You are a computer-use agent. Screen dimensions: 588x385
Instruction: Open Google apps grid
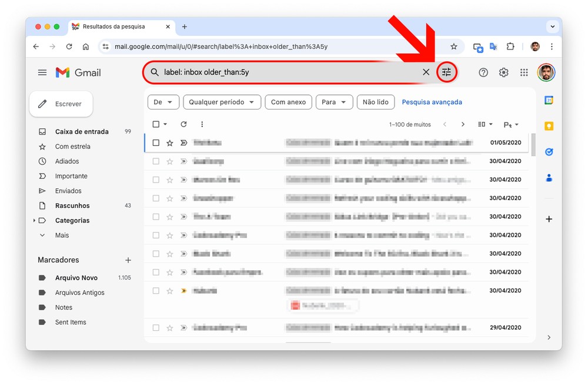click(524, 72)
